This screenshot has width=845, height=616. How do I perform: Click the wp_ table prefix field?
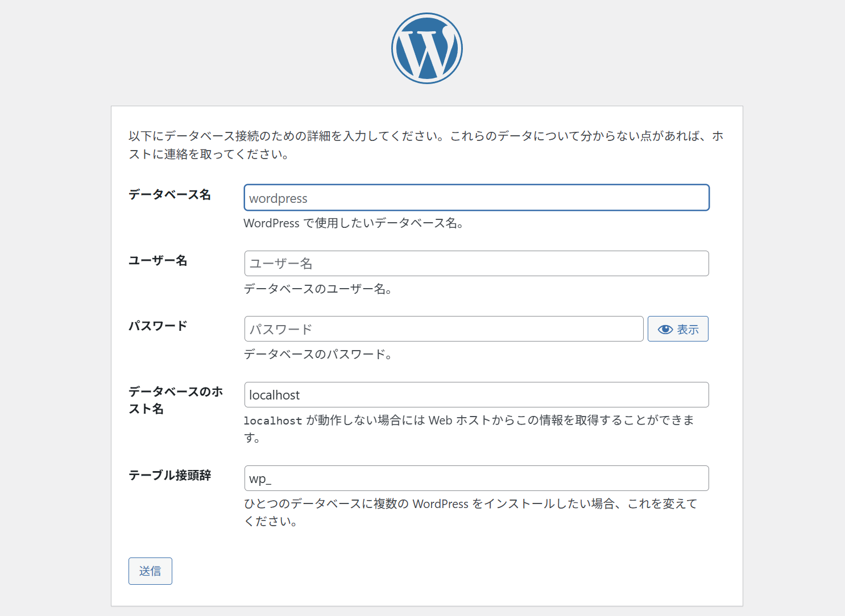477,478
